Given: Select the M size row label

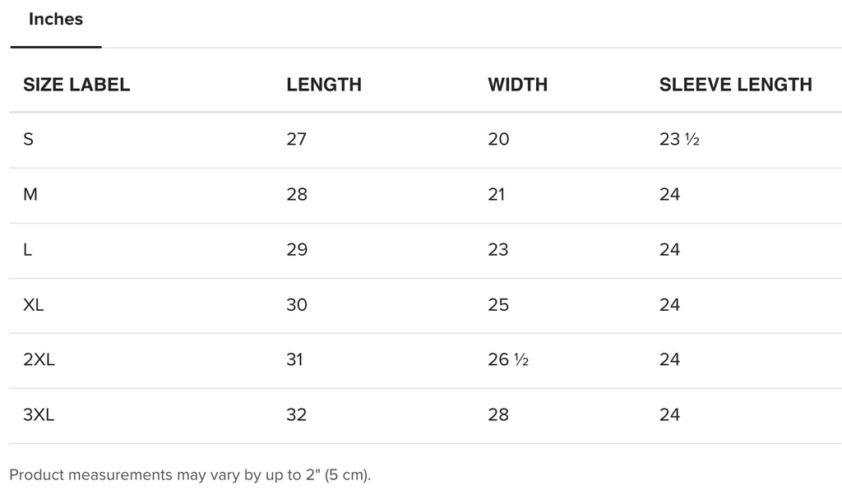Looking at the screenshot, I should pyautogui.click(x=30, y=194).
